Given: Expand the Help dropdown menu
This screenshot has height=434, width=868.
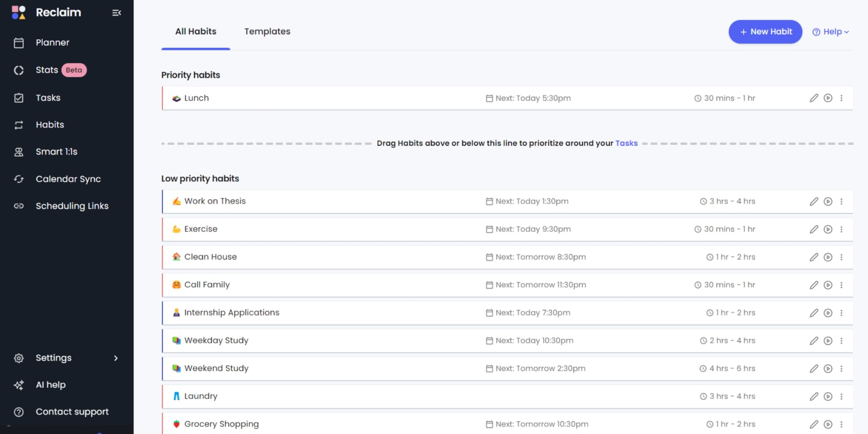Looking at the screenshot, I should click(830, 32).
